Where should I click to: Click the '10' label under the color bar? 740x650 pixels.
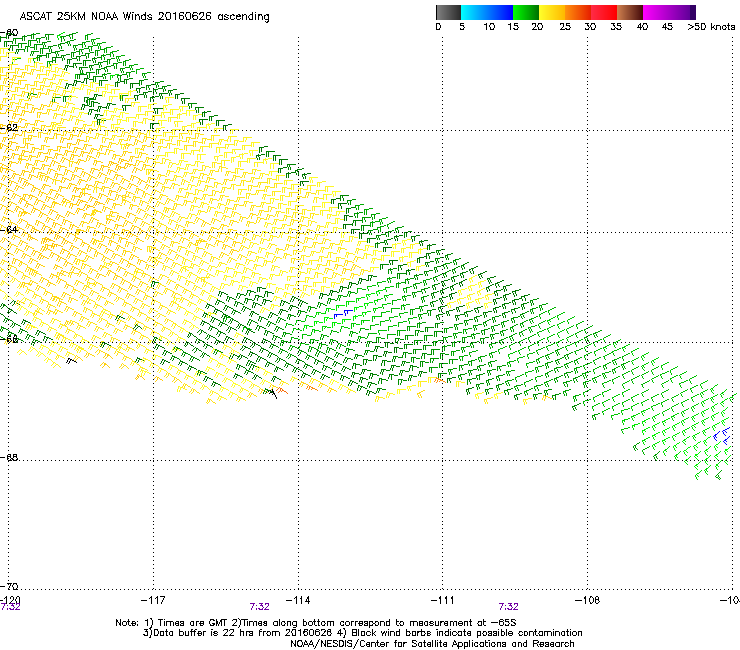click(489, 27)
